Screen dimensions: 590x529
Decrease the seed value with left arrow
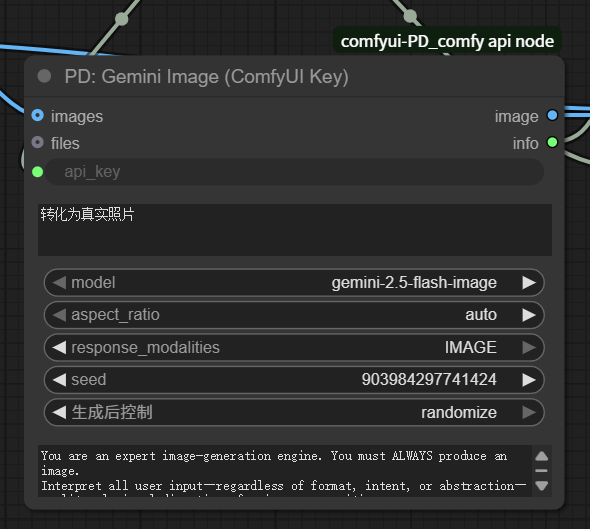point(59,380)
